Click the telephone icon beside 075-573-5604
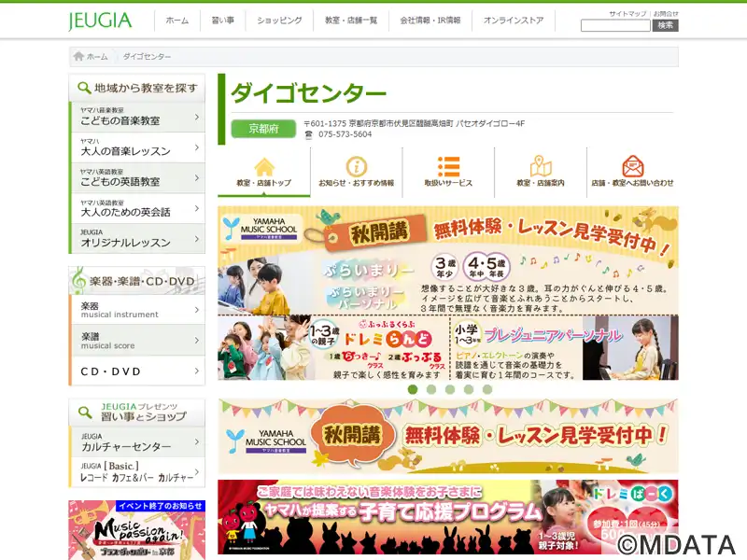Viewport: 747px width, 560px height. click(x=309, y=134)
